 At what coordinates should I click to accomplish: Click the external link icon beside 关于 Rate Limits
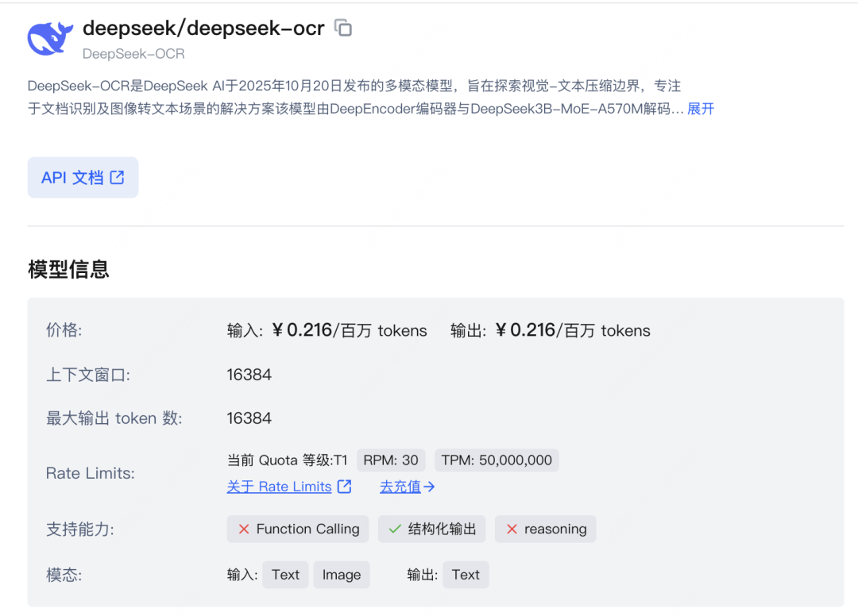pyautogui.click(x=344, y=486)
